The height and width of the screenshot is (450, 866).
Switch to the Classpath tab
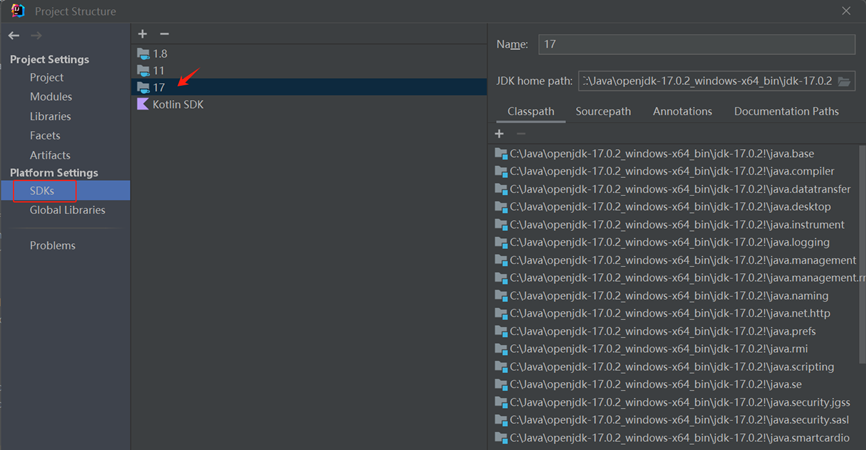click(x=531, y=112)
